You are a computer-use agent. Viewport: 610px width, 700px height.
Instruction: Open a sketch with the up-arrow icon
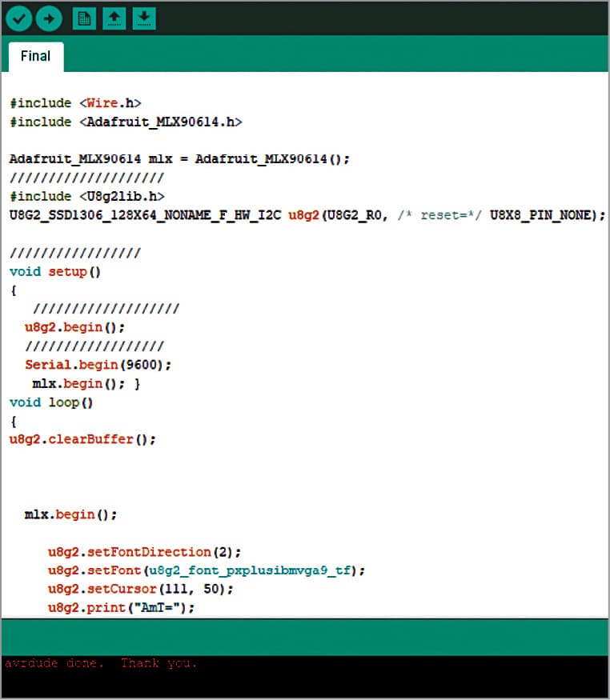tap(114, 18)
